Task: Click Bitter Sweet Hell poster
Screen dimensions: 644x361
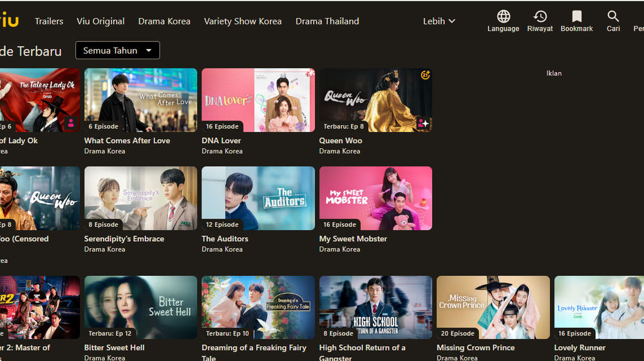Action: (x=140, y=307)
